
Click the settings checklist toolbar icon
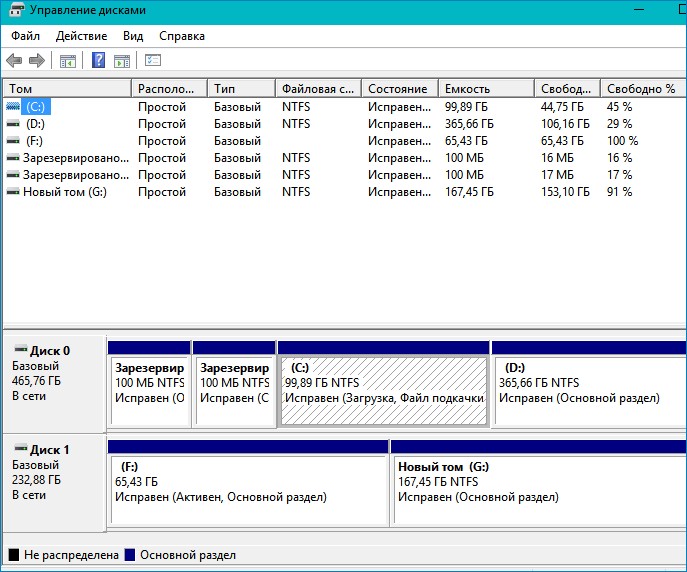point(153,61)
